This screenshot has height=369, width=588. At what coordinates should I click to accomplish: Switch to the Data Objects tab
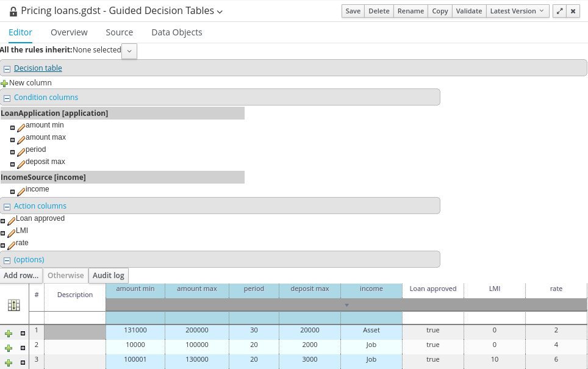[x=177, y=32]
